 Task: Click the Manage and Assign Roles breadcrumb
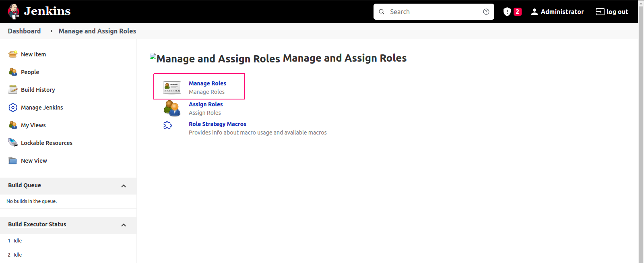point(97,31)
